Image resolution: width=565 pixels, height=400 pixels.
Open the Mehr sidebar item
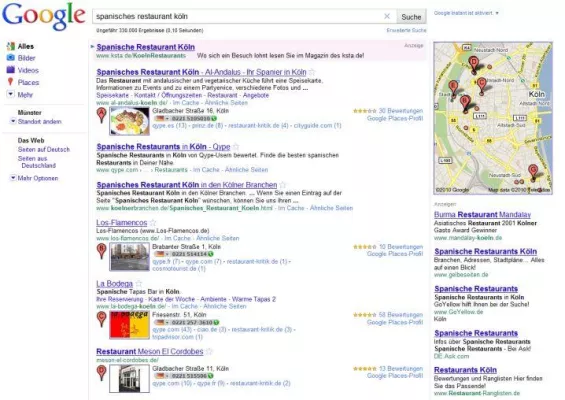pos(25,95)
